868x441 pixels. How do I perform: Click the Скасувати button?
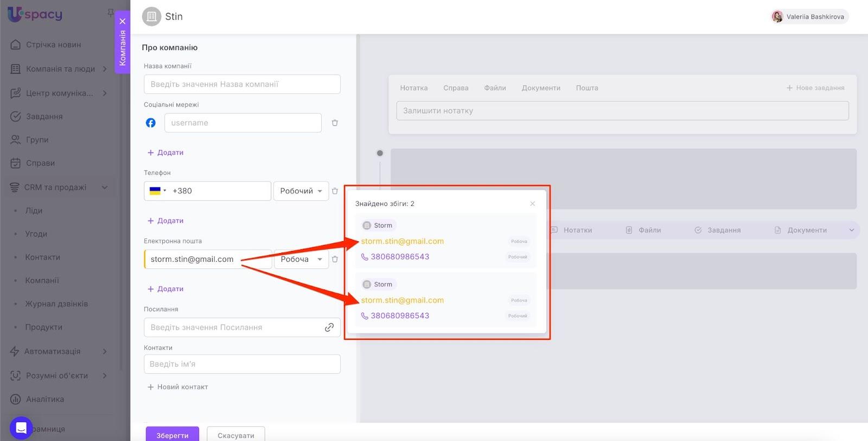tap(235, 435)
